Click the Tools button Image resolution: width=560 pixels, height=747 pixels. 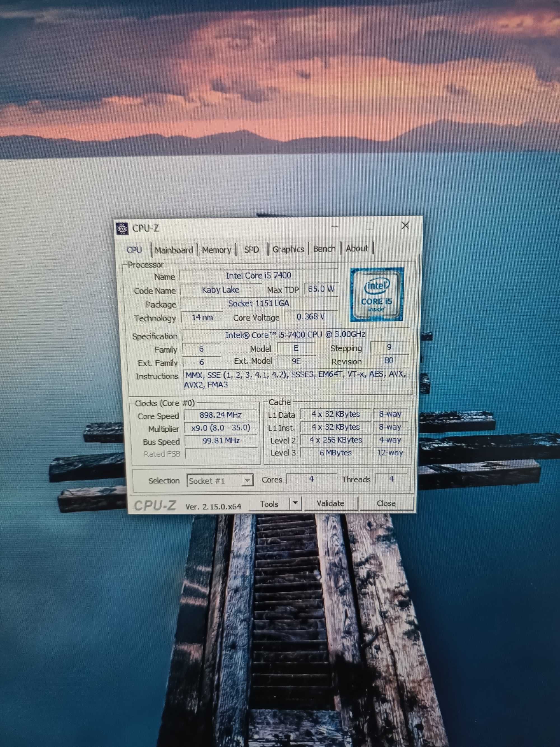tap(269, 504)
